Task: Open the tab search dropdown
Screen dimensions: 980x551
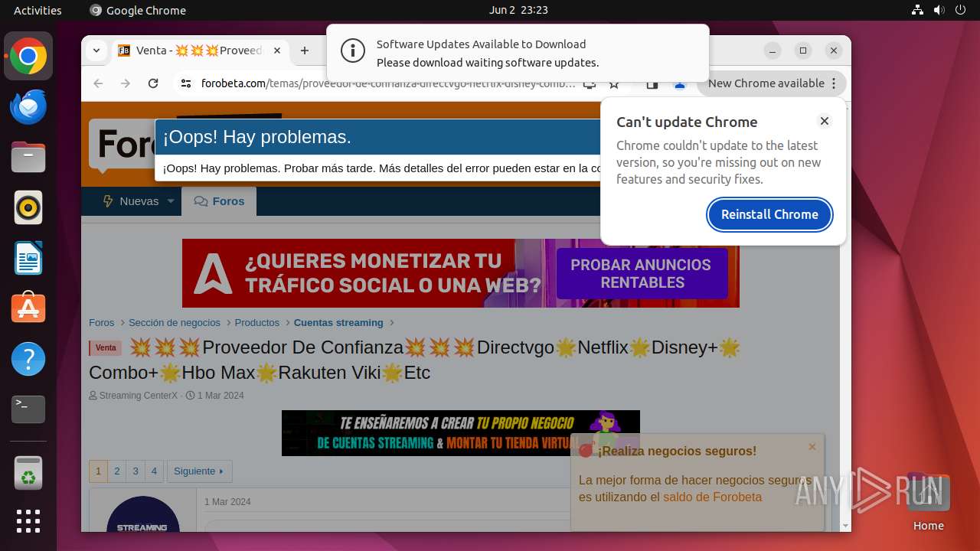Action: tap(96, 51)
